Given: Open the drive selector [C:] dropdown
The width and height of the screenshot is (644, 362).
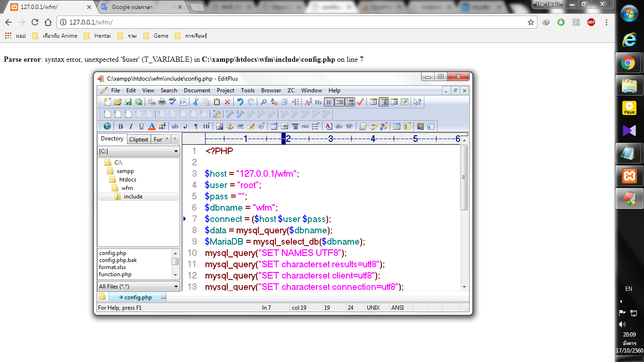Looking at the screenshot, I should (x=138, y=151).
